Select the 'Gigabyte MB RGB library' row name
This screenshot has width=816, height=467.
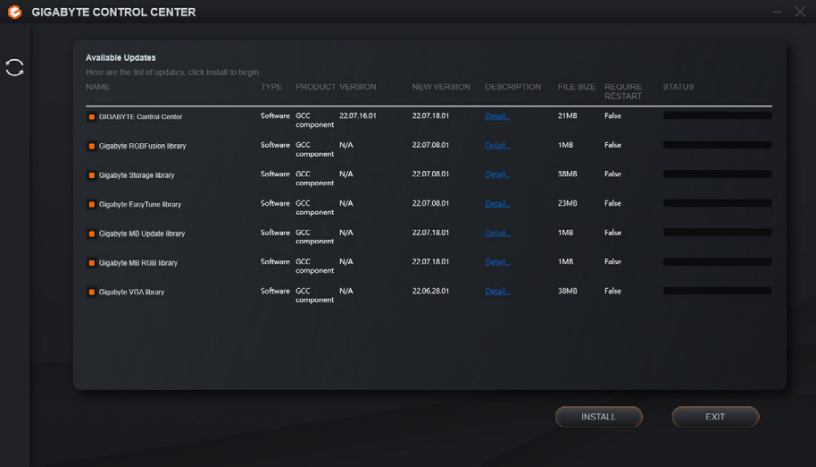point(138,262)
